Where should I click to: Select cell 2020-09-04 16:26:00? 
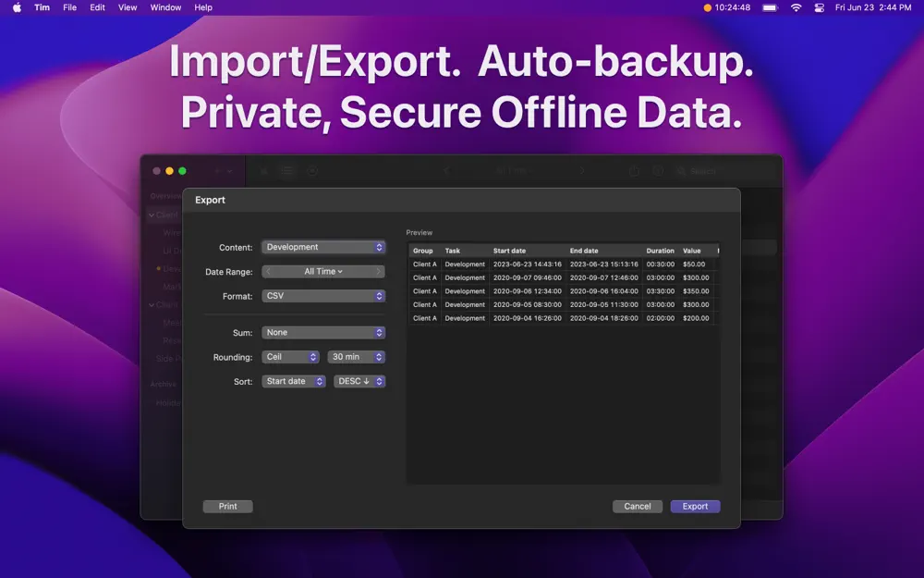(528, 318)
